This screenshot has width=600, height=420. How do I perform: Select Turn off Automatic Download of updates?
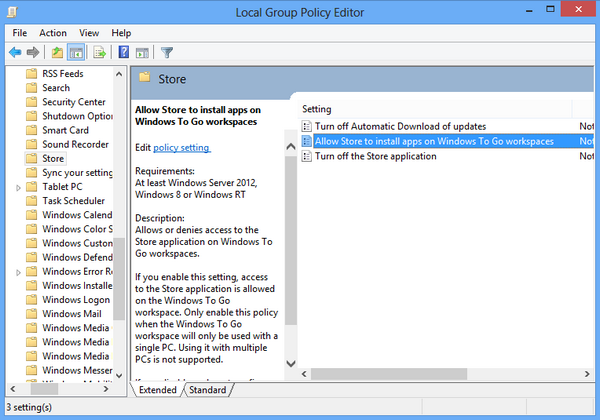coord(400,126)
